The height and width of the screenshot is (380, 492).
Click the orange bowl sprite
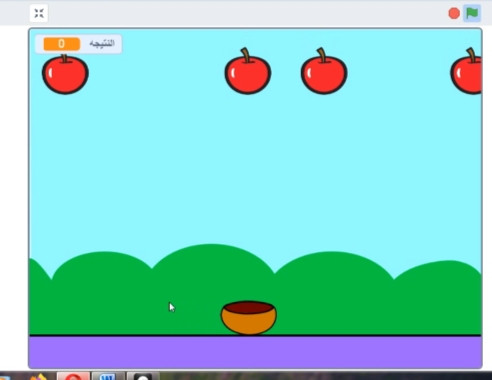click(x=249, y=318)
